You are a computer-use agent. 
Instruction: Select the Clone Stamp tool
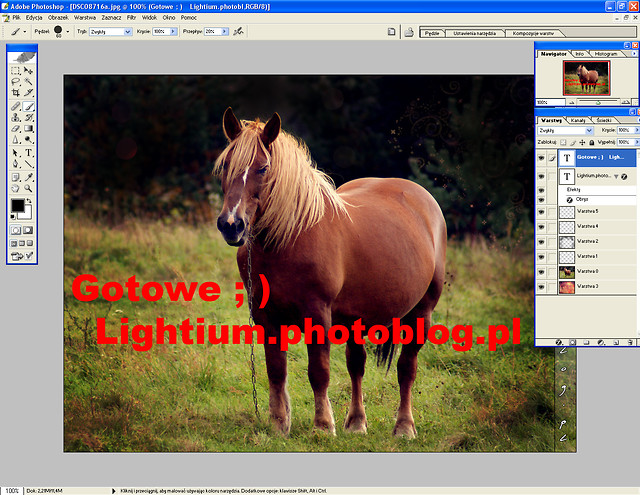tap(16, 118)
